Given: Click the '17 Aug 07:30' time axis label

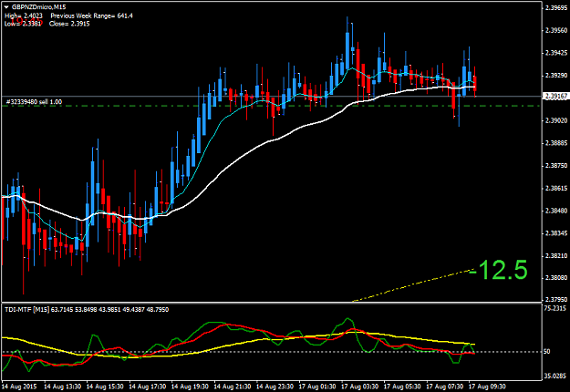Looking at the screenshot, I should tap(445, 387).
